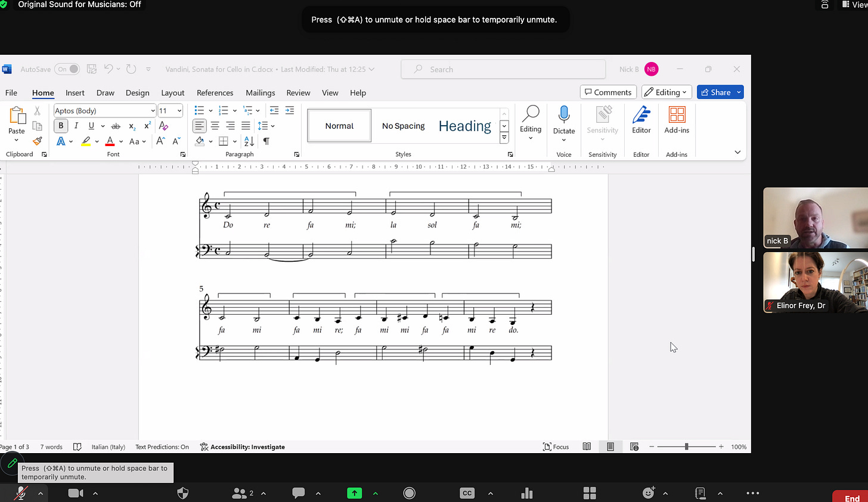Apply the No Spacing style
This screenshot has width=868, height=502.
point(404,126)
